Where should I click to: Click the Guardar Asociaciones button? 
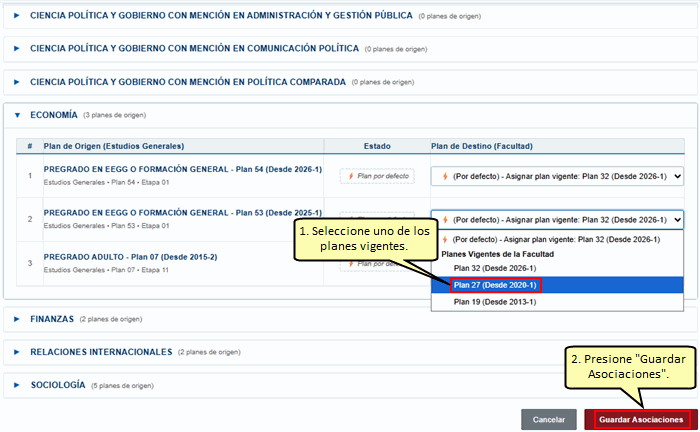(x=641, y=420)
